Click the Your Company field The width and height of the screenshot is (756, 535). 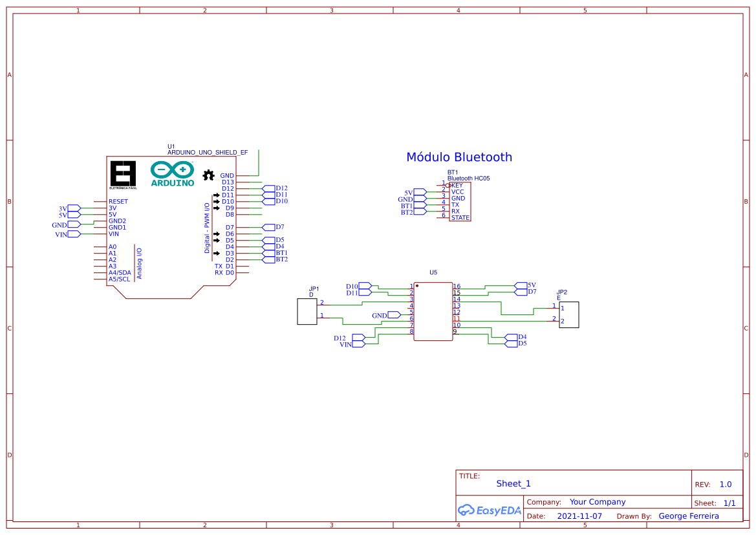click(597, 501)
